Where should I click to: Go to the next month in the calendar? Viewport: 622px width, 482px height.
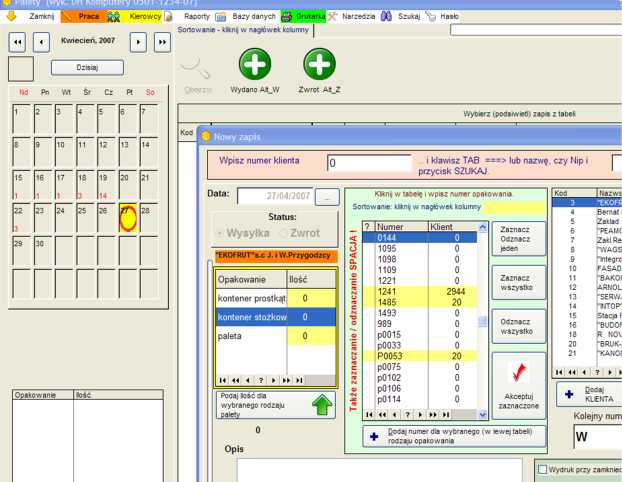coord(138,42)
